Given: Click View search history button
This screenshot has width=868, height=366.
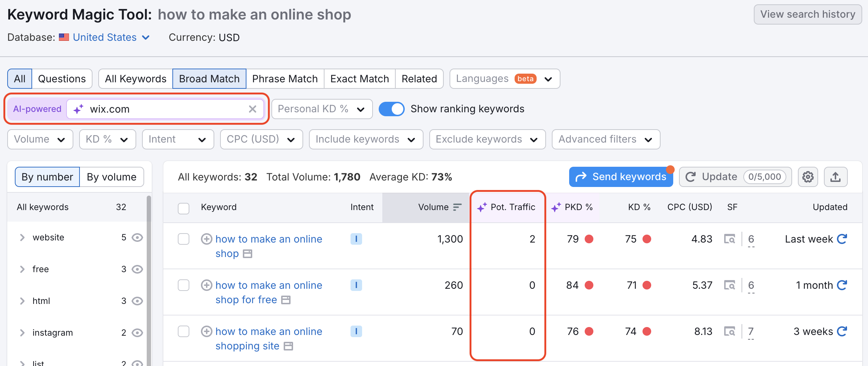Looking at the screenshot, I should (808, 14).
